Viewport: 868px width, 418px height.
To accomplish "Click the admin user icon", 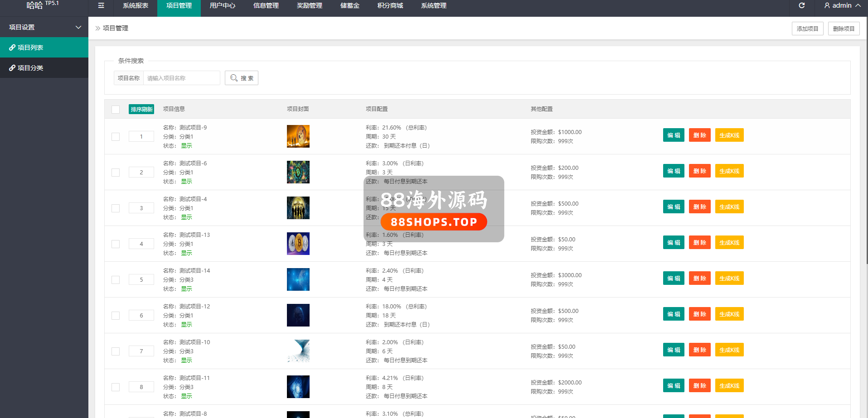I will 827,5.
